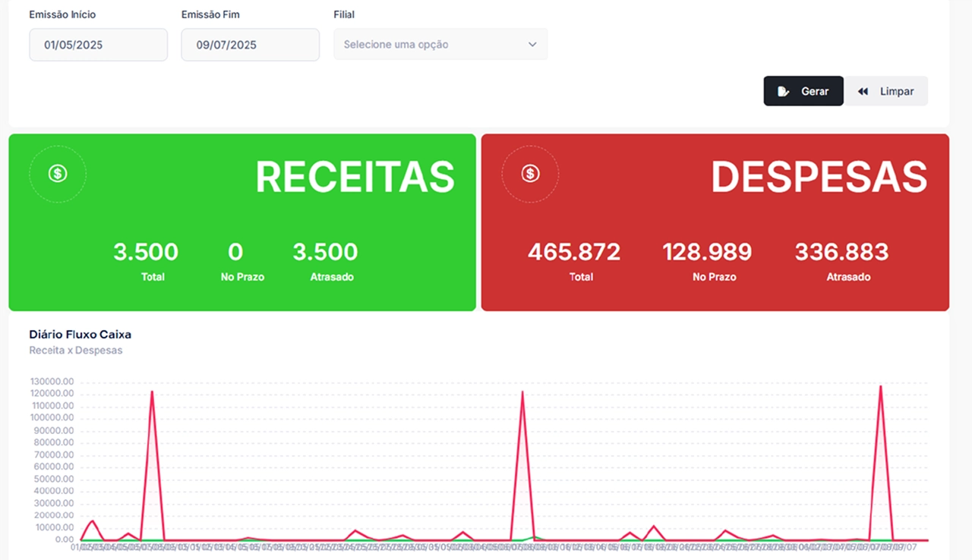Focus the Emissão Início date field
This screenshot has width=972, height=560.
click(x=98, y=45)
